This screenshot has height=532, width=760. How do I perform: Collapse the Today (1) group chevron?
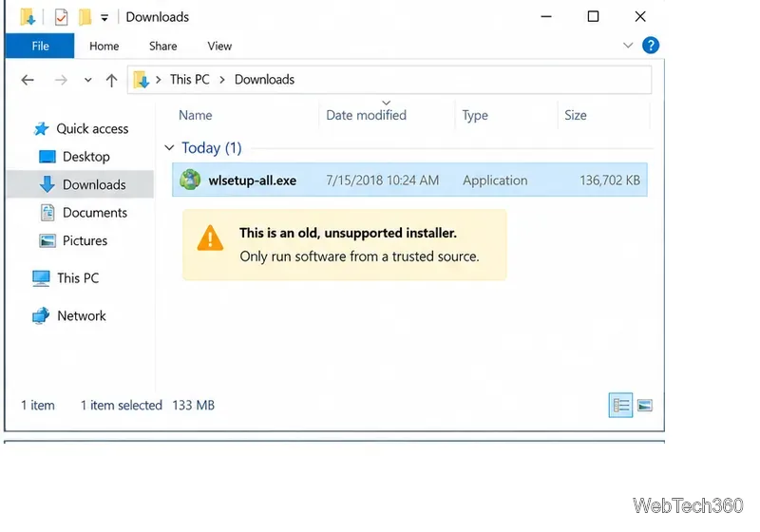point(169,147)
